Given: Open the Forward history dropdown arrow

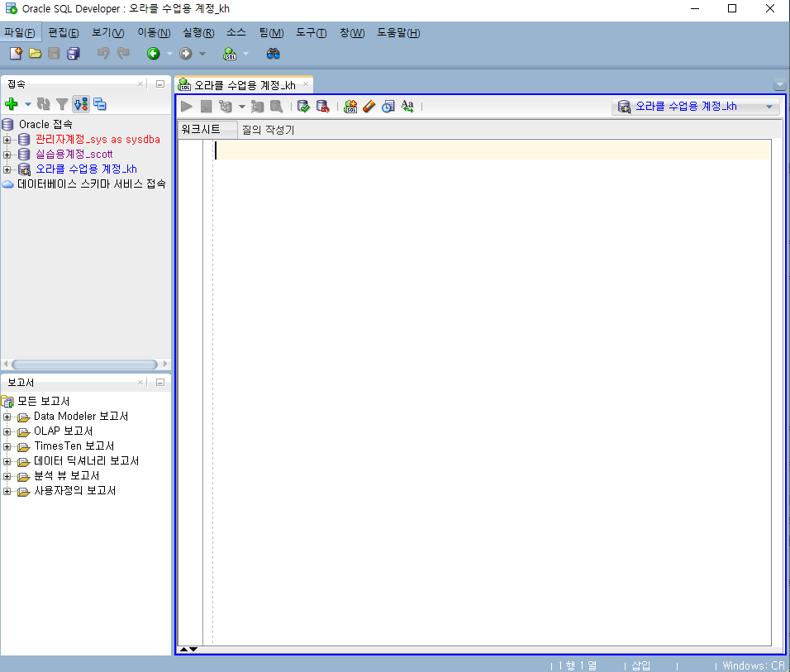Looking at the screenshot, I should (202, 54).
